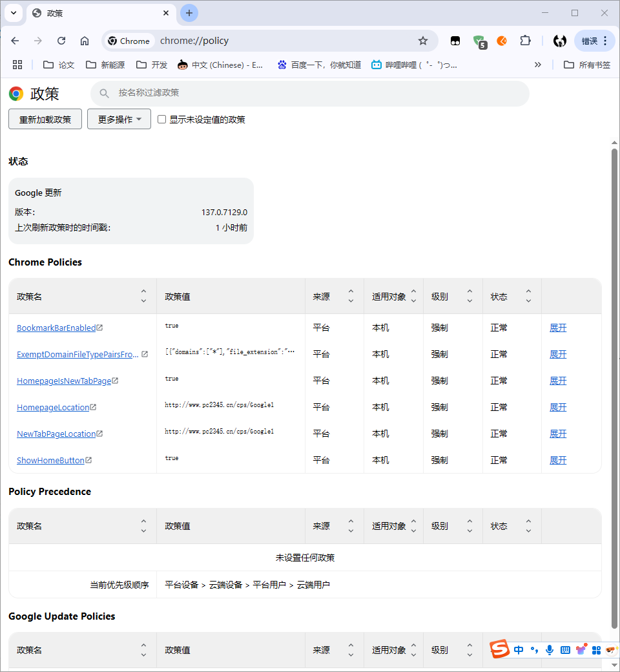
Task: Reload the page with refresh icon
Action: [x=61, y=41]
